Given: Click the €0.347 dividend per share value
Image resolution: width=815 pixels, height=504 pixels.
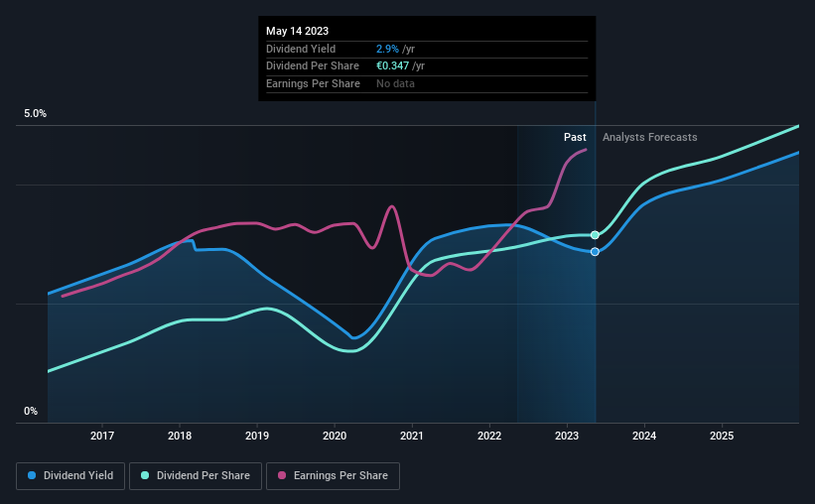Looking at the screenshot, I should click(x=392, y=66).
